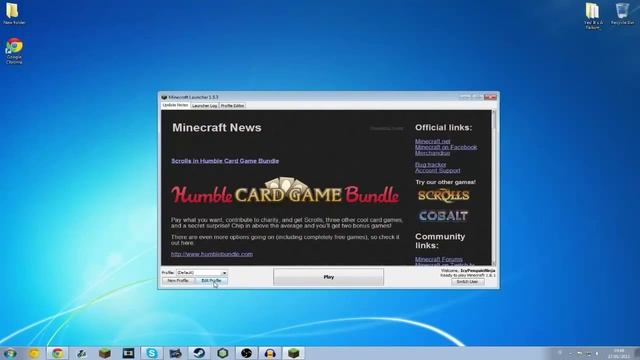Click the hexagon cube taskbar icon
The height and width of the screenshot is (360, 640).
pos(223,353)
